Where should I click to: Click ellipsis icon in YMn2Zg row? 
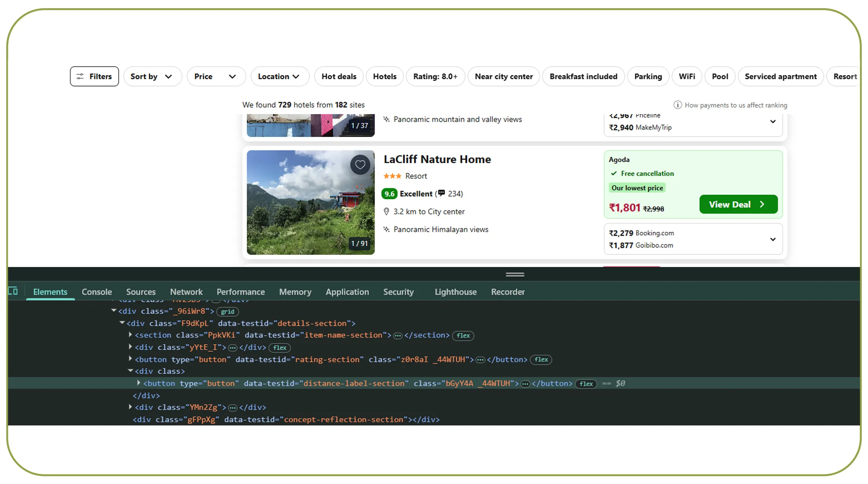232,408
